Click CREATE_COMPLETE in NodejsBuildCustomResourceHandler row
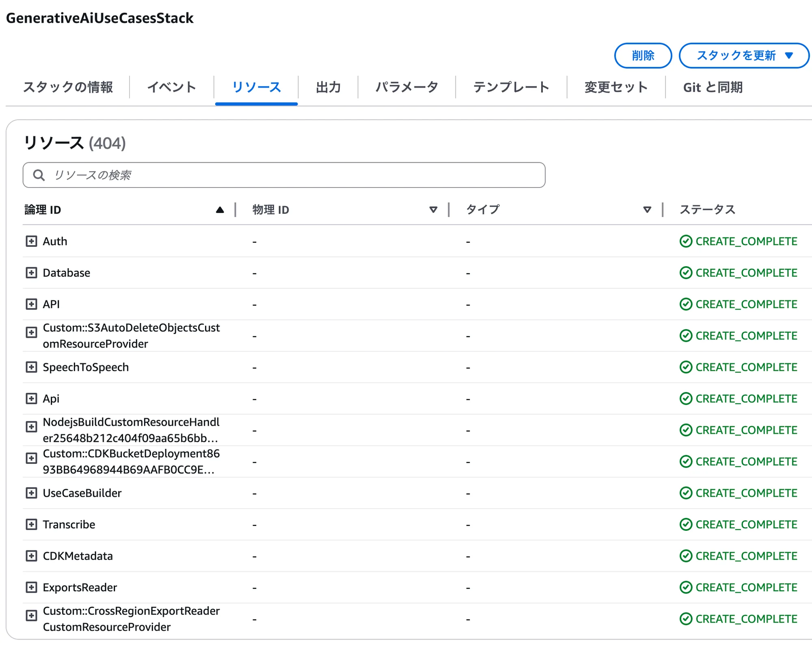The image size is (812, 655). point(746,430)
